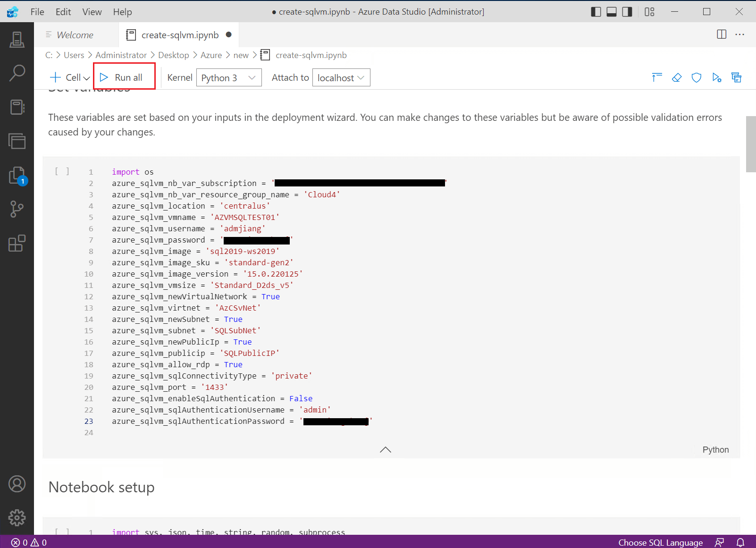Click the Customize Layout icon in title bar
The width and height of the screenshot is (756, 548).
(649, 12)
